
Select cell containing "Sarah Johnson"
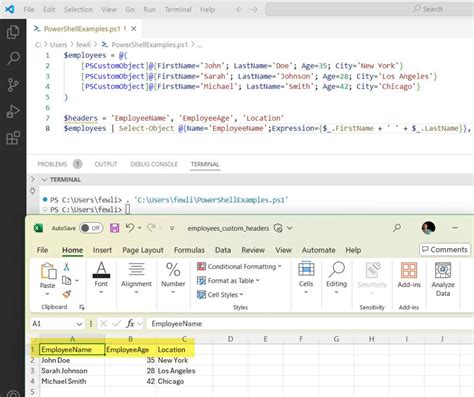click(72, 371)
